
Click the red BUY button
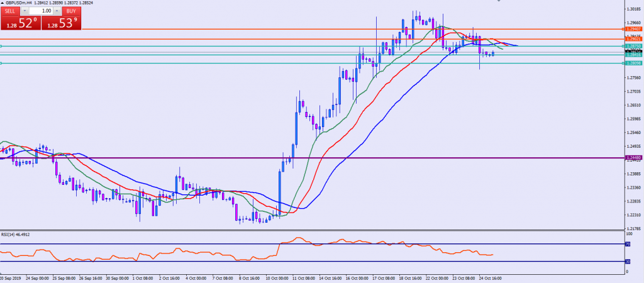(72, 11)
